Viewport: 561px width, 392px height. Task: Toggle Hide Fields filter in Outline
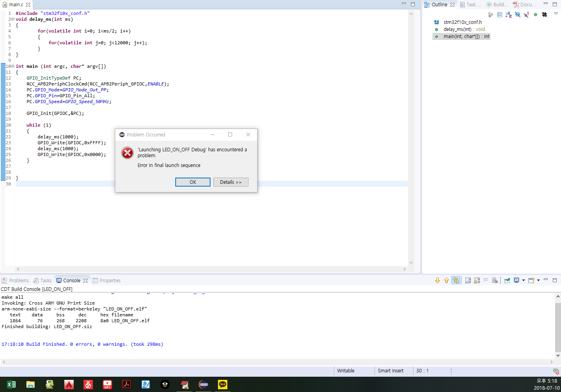click(x=517, y=15)
